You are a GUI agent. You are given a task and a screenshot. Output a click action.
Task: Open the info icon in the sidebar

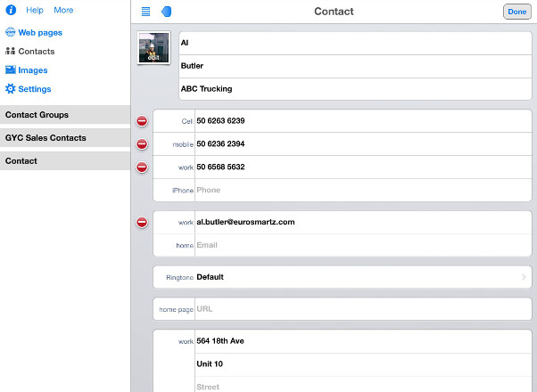point(11,10)
